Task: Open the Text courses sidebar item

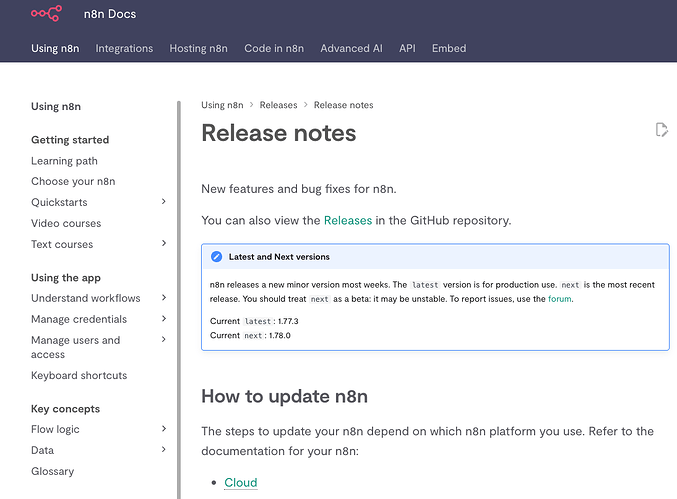Action: 62,244
